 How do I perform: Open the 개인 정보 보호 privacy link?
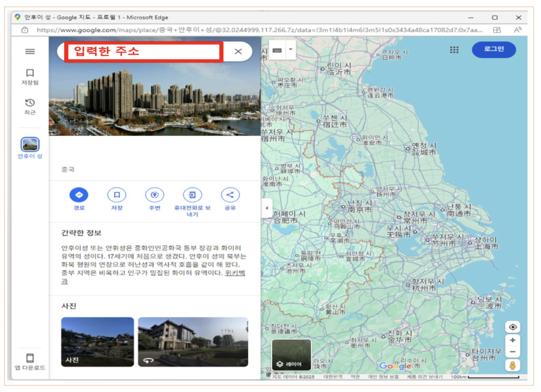coord(383,377)
